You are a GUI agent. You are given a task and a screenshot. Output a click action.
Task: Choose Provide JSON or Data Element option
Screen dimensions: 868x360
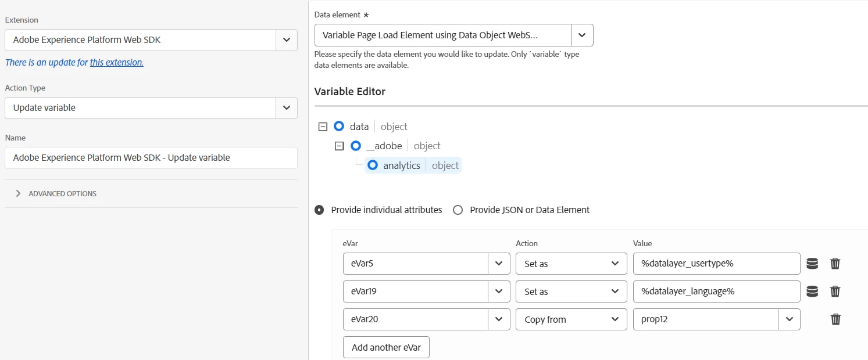coord(458,210)
